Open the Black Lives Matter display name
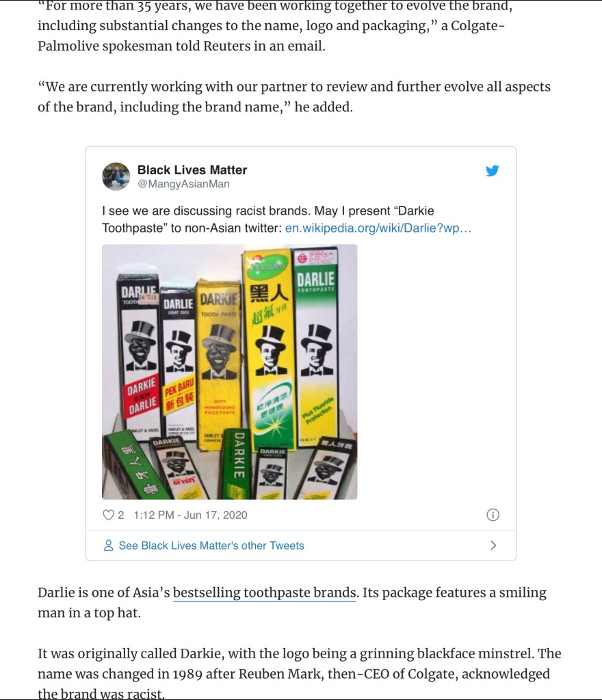Screen dimensions: 602x700 (x=192, y=170)
